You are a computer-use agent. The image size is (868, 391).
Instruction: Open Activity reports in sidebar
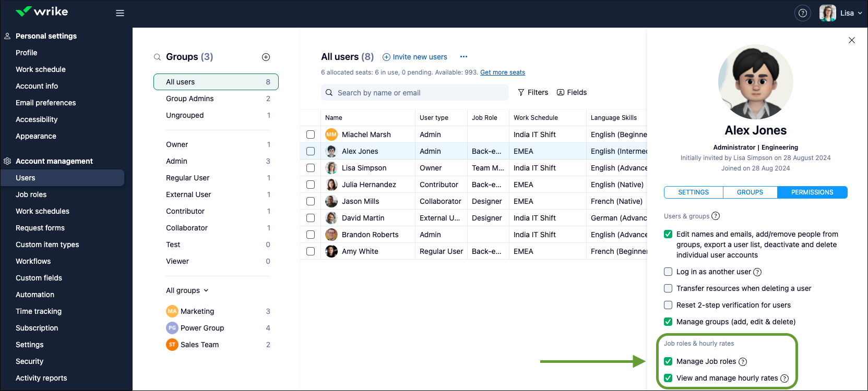[x=41, y=378]
